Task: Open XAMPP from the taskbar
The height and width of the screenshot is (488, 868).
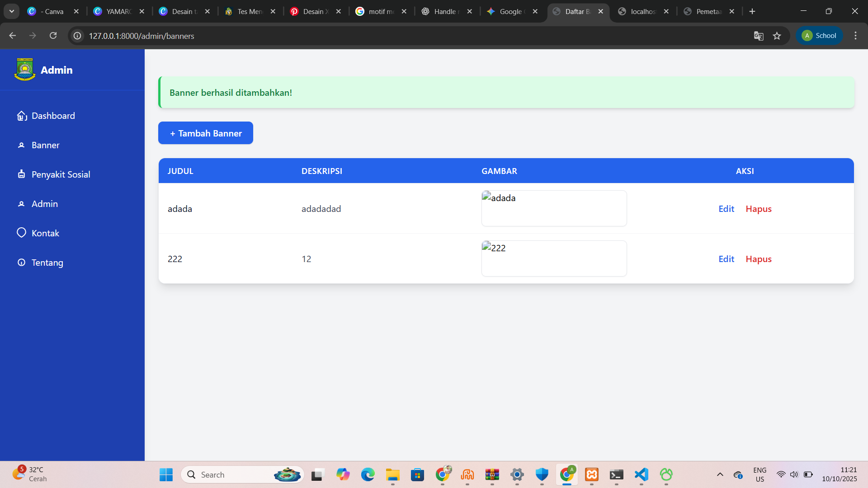Action: pyautogui.click(x=591, y=474)
